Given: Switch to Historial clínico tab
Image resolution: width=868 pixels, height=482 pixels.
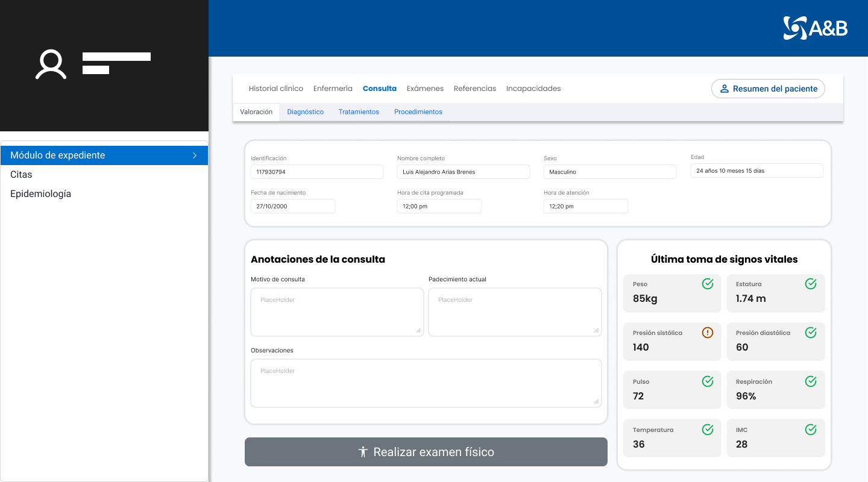Looking at the screenshot, I should click(276, 89).
